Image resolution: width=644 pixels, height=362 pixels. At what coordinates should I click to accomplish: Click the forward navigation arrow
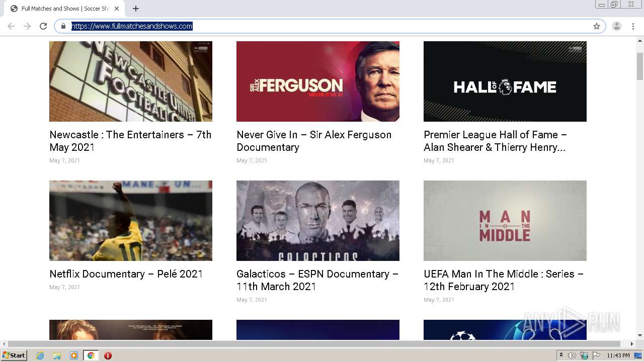coord(27,26)
